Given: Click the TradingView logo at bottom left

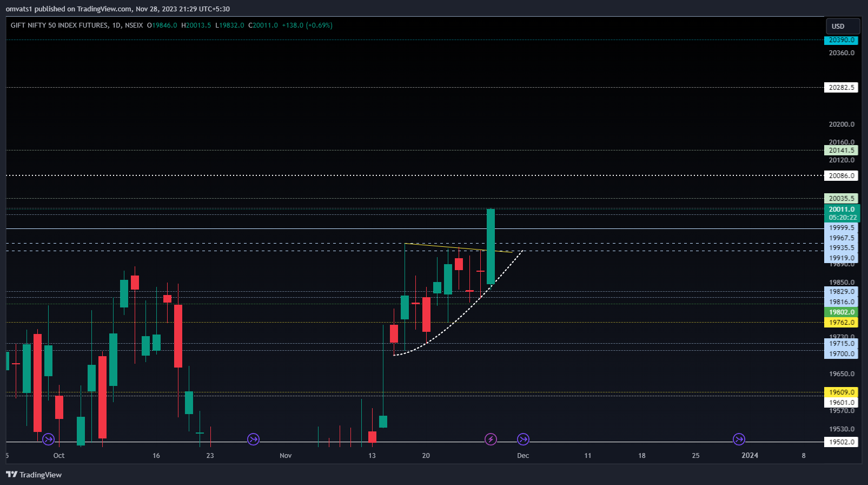Looking at the screenshot, I should [x=34, y=475].
